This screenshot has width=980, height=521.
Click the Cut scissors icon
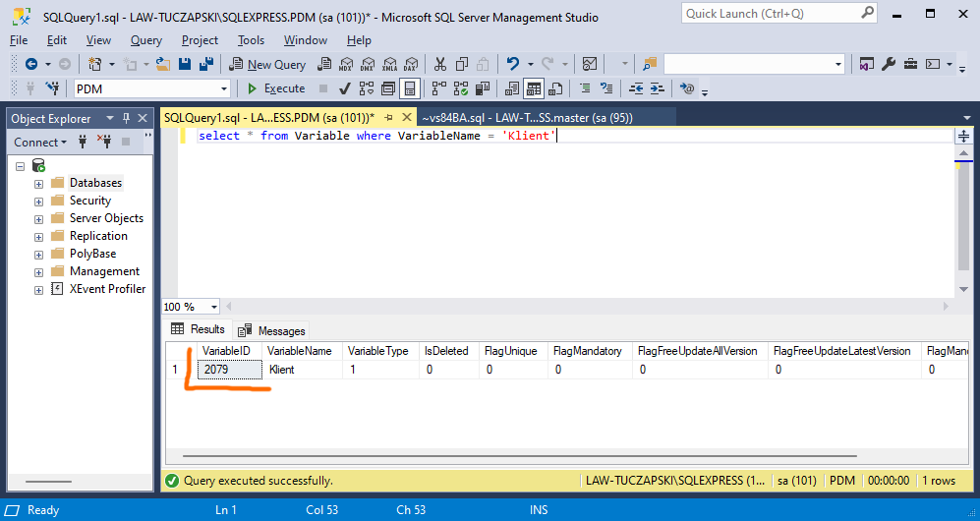click(x=439, y=64)
